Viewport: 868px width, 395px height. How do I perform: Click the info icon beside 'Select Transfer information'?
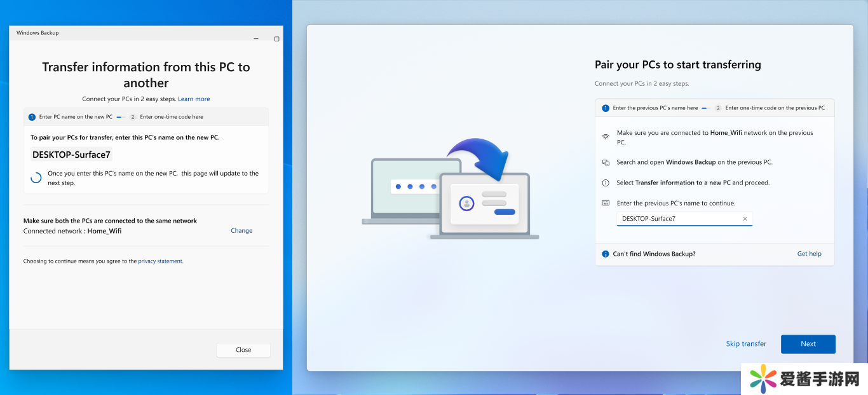pos(606,183)
